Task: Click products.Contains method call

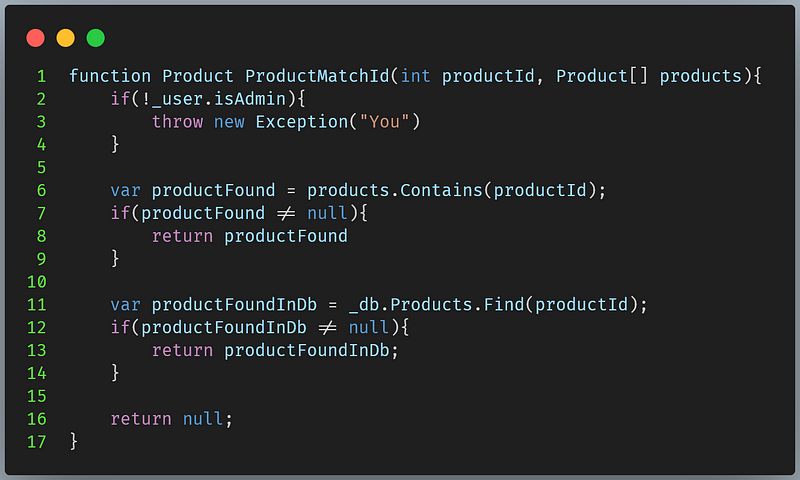Action: point(394,191)
